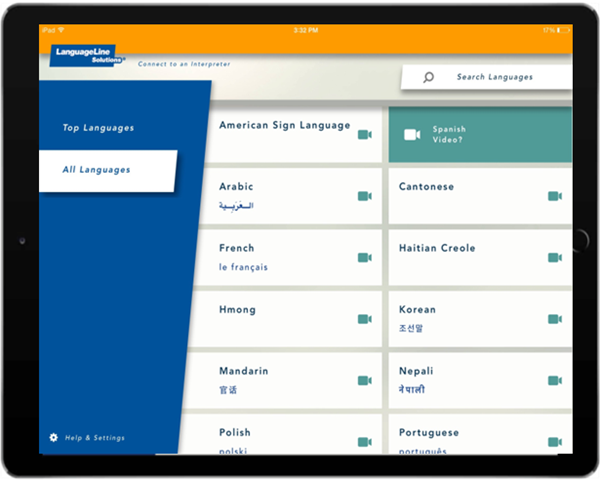
Task: Tap the Mandarin video camera icon
Action: coord(364,380)
